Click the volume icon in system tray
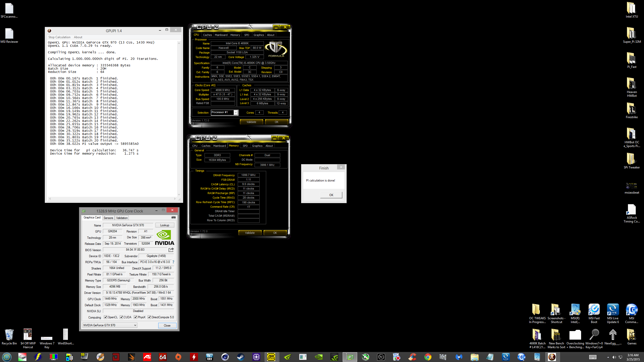 tap(614, 357)
